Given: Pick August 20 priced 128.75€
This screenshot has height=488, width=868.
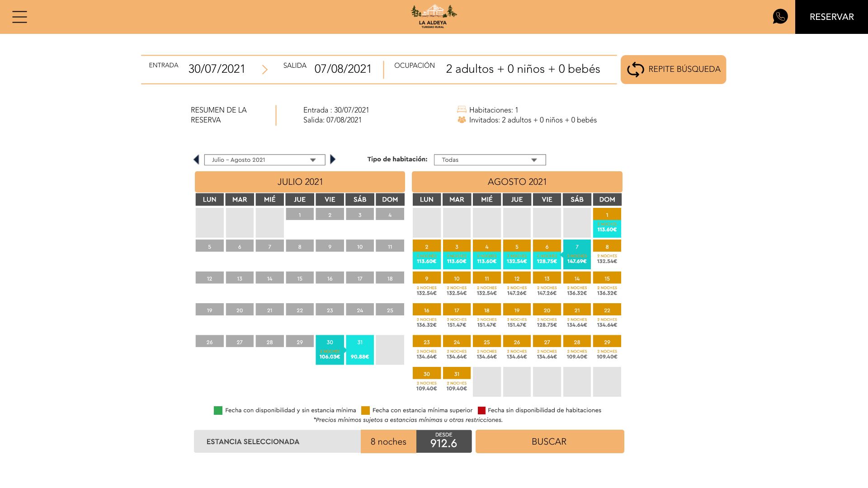Looking at the screenshot, I should 547,317.
